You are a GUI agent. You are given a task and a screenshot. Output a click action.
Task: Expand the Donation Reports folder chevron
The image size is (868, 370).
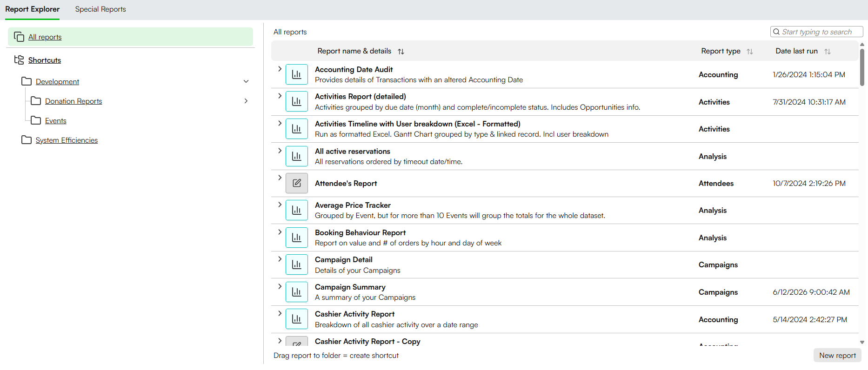coord(246,101)
